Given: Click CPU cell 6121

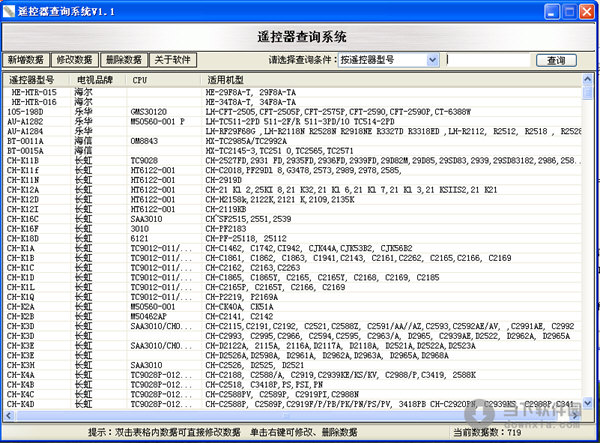Looking at the screenshot, I should click(139, 239).
